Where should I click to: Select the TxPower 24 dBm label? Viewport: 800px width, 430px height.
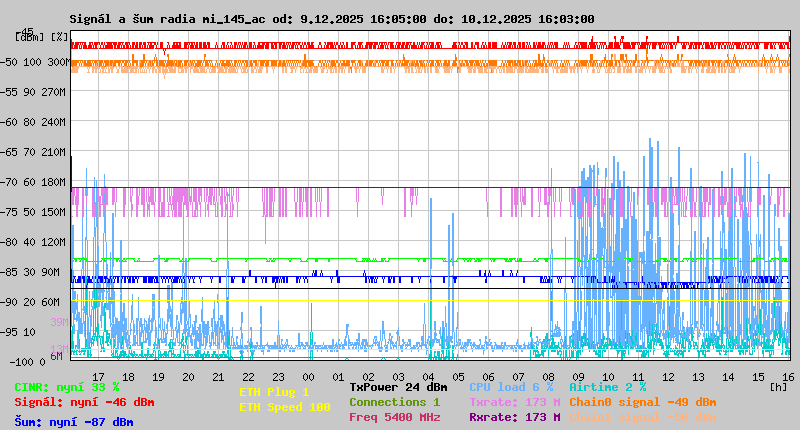pyautogui.click(x=398, y=386)
